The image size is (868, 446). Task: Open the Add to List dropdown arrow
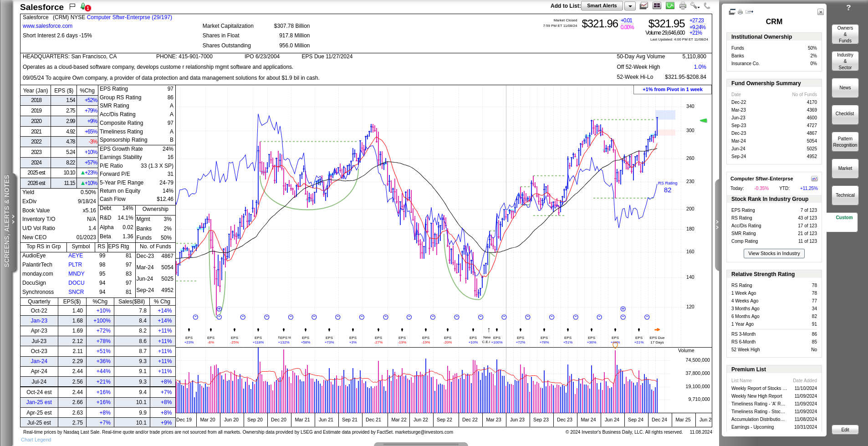click(x=630, y=6)
